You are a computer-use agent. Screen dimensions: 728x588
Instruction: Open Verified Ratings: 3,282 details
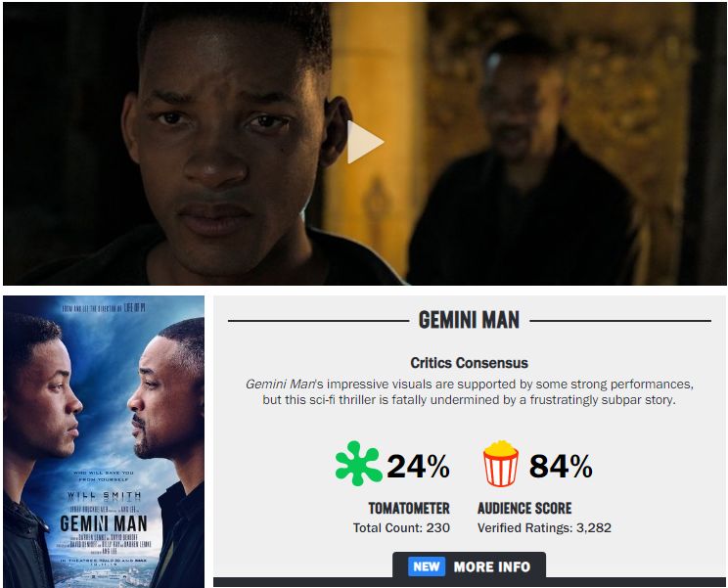pyautogui.click(x=544, y=527)
